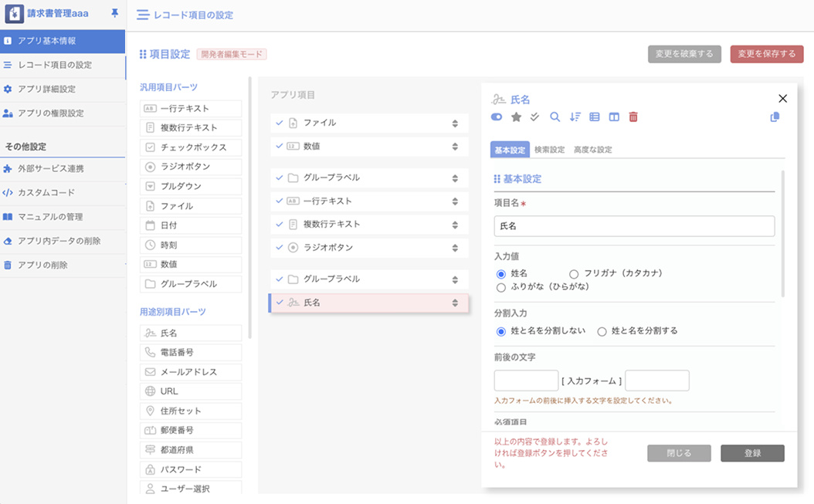Click the suffix text box after 入力フォーム
814x504 pixels.
pyautogui.click(x=657, y=381)
